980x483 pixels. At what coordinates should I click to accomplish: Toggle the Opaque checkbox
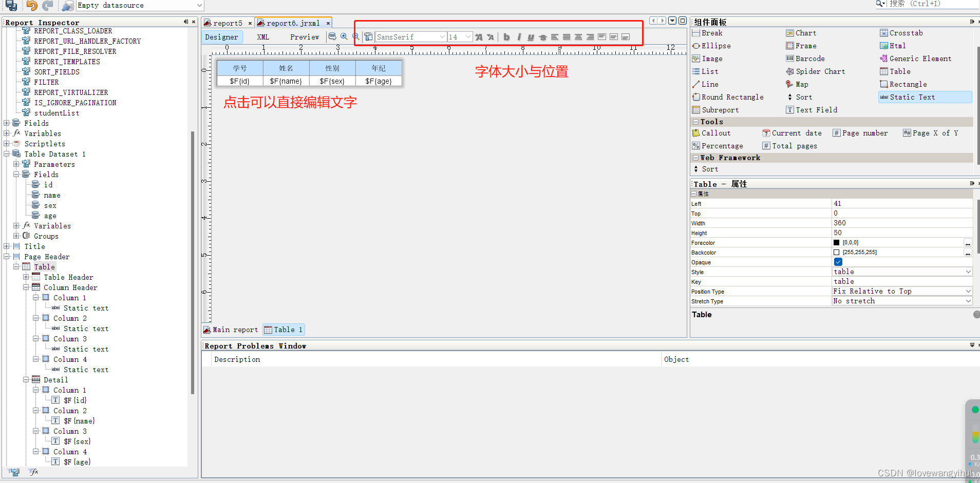point(838,262)
